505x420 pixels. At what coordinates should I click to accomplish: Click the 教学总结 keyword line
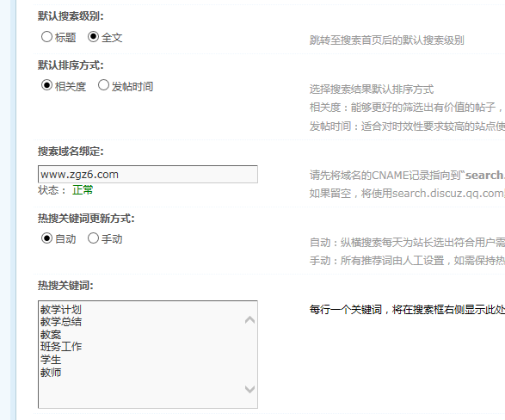[x=61, y=322]
